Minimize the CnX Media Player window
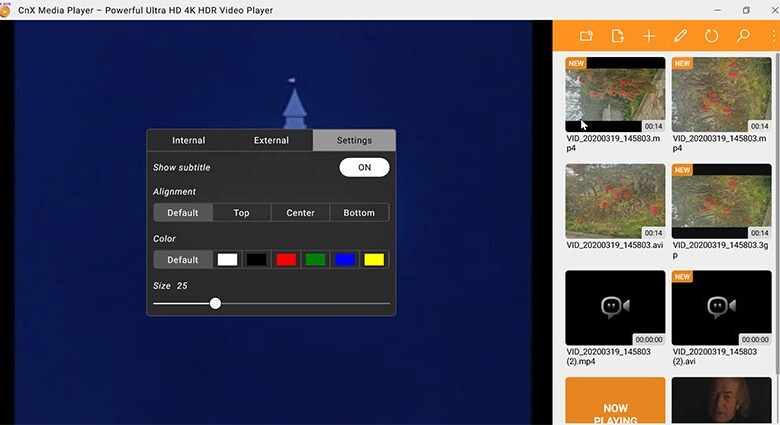This screenshot has width=780, height=425. coord(717,10)
